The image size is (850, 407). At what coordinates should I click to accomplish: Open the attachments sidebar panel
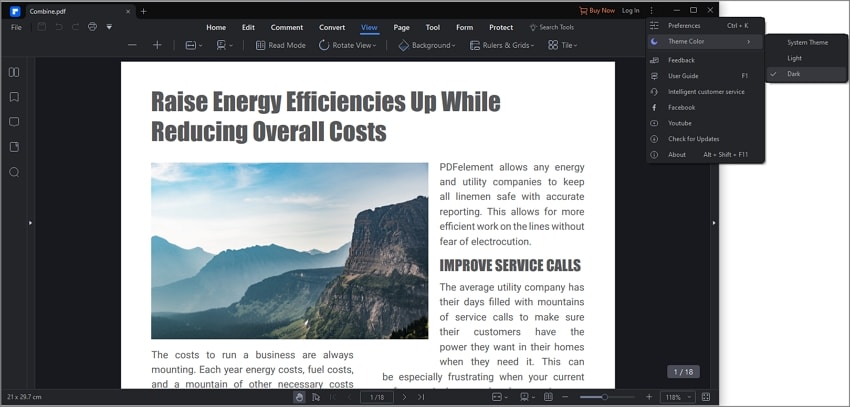tap(14, 147)
